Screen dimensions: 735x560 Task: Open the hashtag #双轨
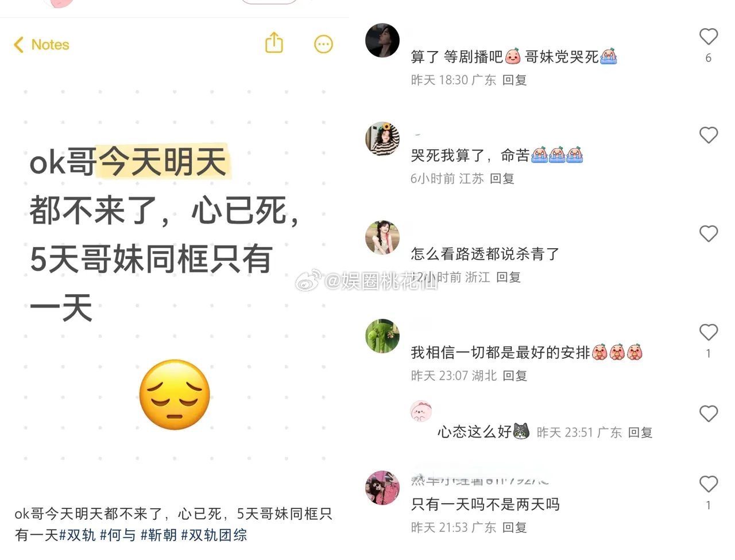pyautogui.click(x=78, y=535)
